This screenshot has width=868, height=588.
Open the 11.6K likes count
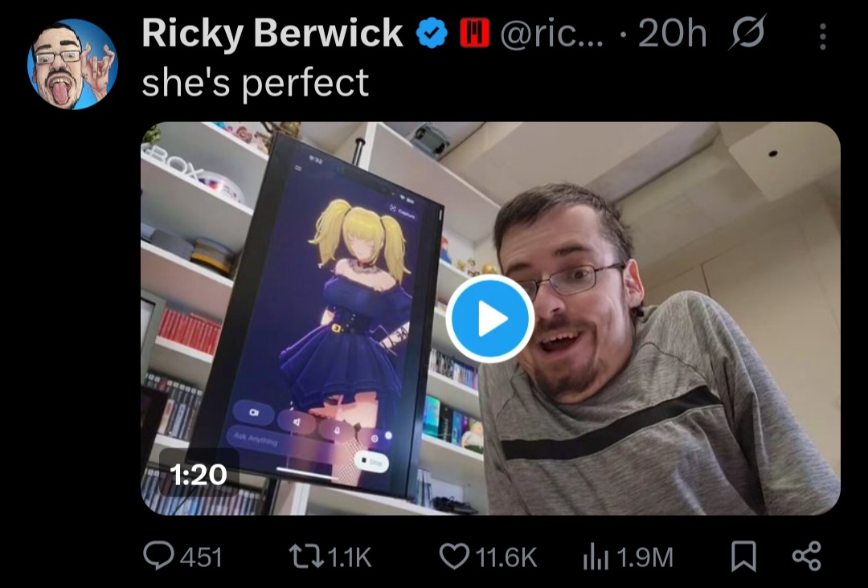(506, 557)
